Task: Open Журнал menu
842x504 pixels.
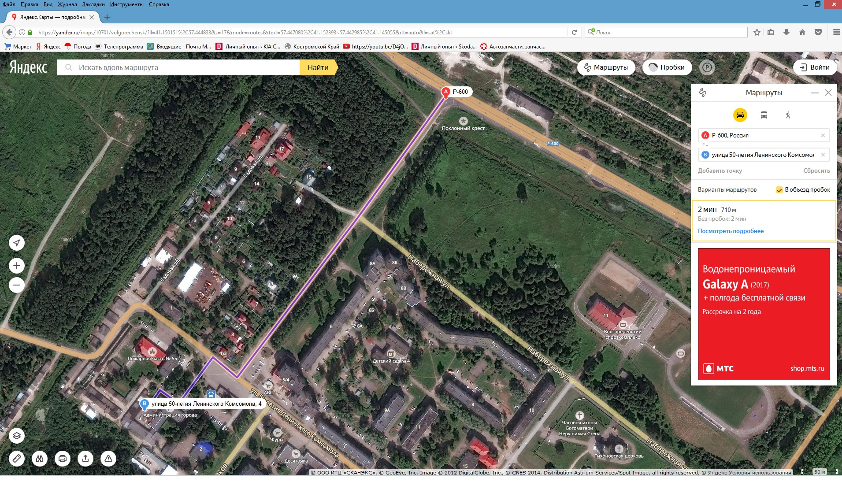Action: pos(67,4)
